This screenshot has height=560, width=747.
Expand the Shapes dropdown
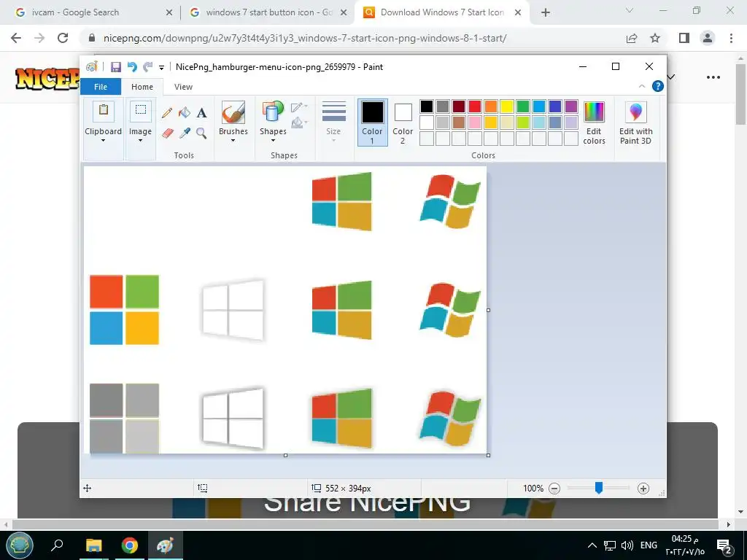tap(273, 141)
